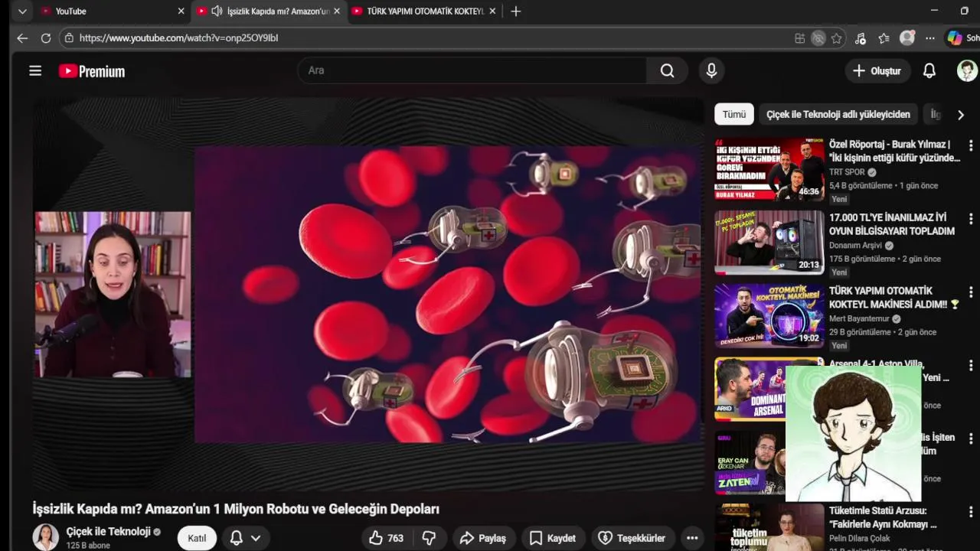Reload the page with the refresh icon

[46, 37]
